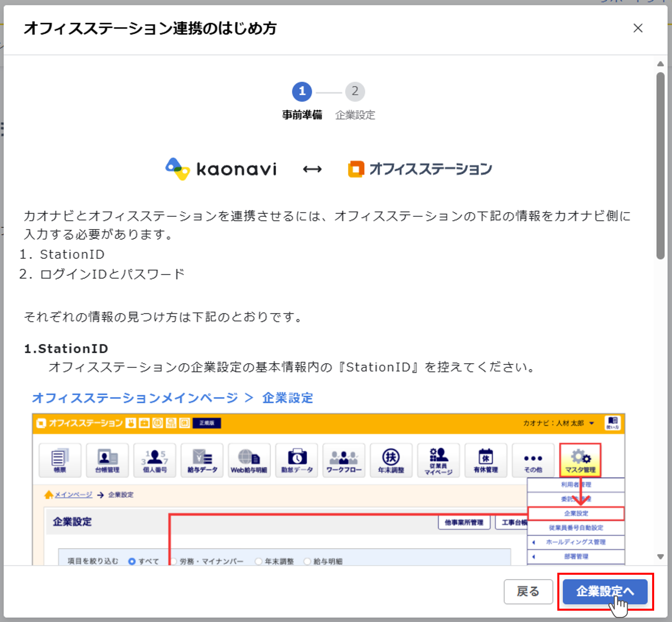Select the すべて radio button
672x622 pixels.
[132, 561]
